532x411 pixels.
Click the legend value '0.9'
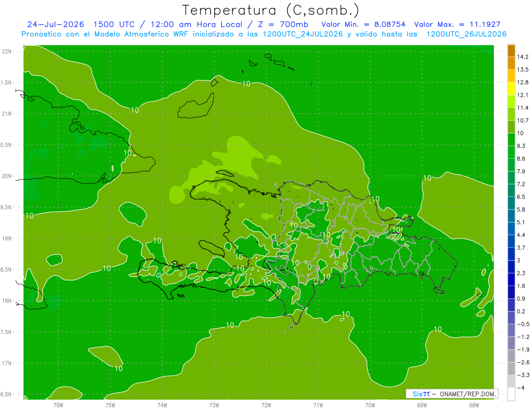tap(521, 299)
